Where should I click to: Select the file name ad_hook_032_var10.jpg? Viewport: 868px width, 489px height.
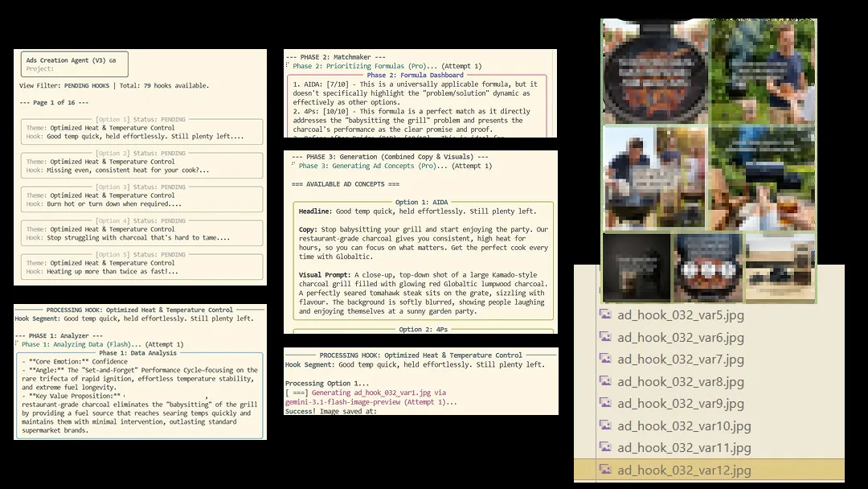684,426
